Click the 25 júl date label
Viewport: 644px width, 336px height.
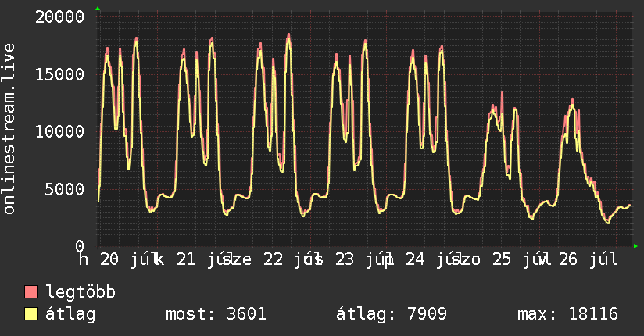[517, 259]
